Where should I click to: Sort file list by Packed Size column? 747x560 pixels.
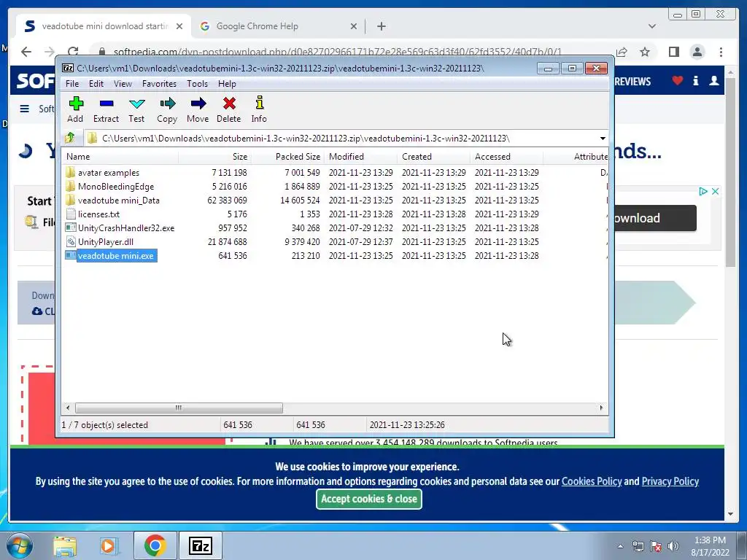point(287,156)
